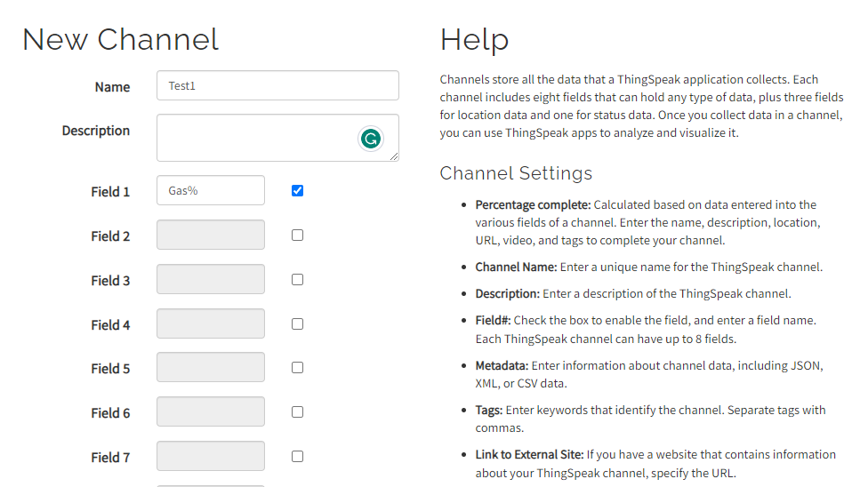Click the Name label

pyautogui.click(x=112, y=87)
